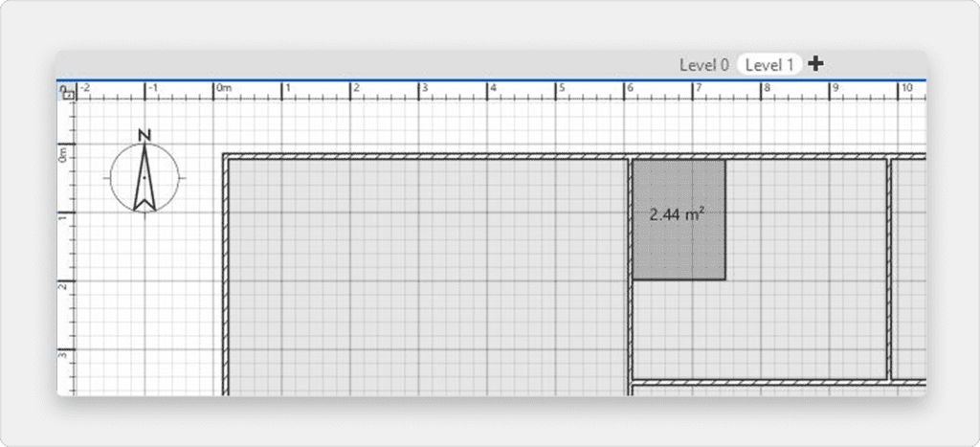Click the 10 mark on horizontal ruler
Viewport: 980px width, 447px height.
tap(906, 89)
